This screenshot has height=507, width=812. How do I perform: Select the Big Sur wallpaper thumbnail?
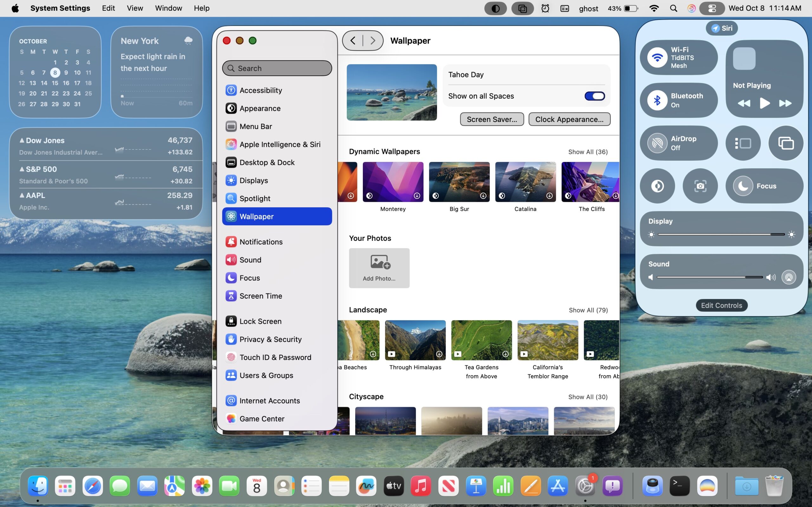click(x=459, y=182)
